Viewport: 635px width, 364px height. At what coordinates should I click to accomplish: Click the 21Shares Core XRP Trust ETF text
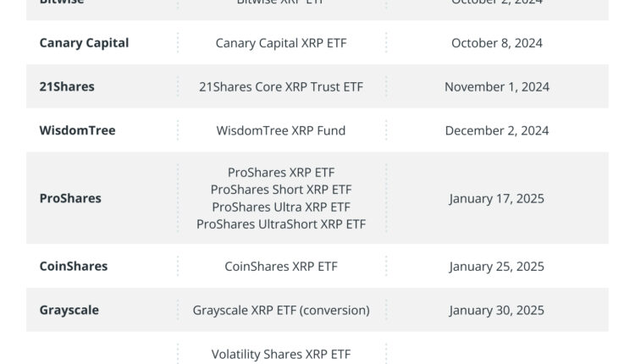(281, 86)
